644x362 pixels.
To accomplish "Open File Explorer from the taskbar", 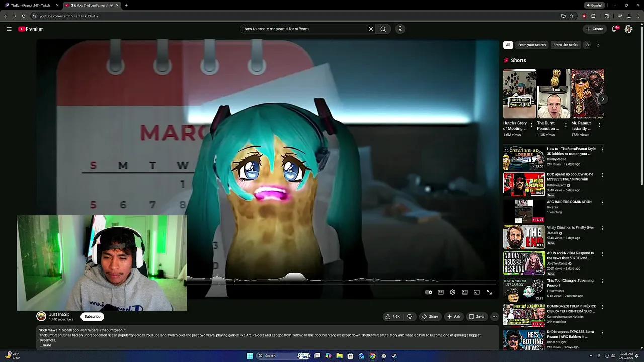I will tap(339, 356).
